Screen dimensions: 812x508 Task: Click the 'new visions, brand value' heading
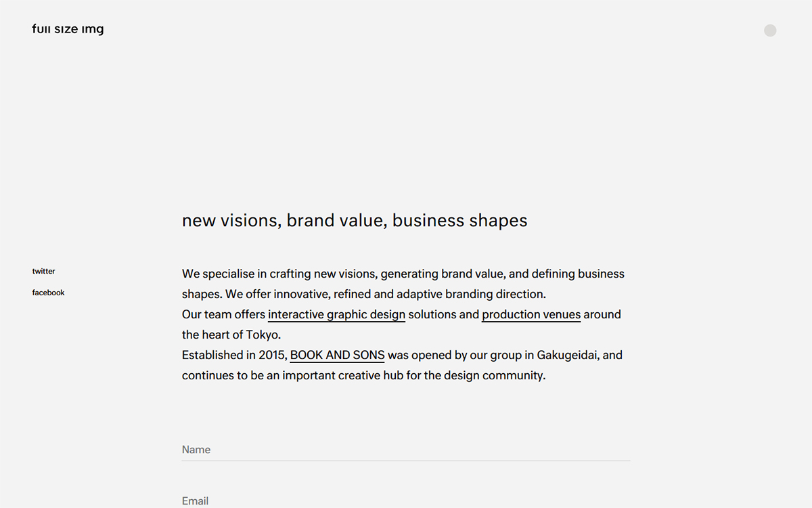click(x=355, y=221)
